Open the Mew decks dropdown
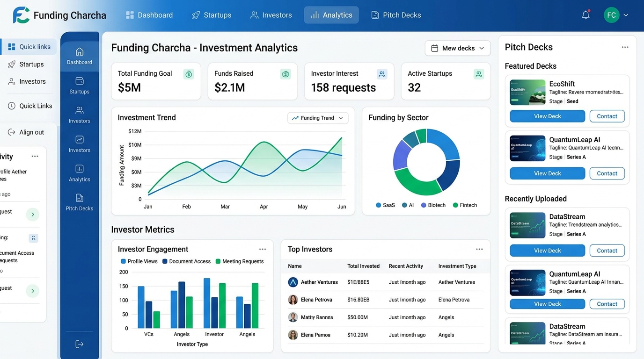 pos(458,48)
